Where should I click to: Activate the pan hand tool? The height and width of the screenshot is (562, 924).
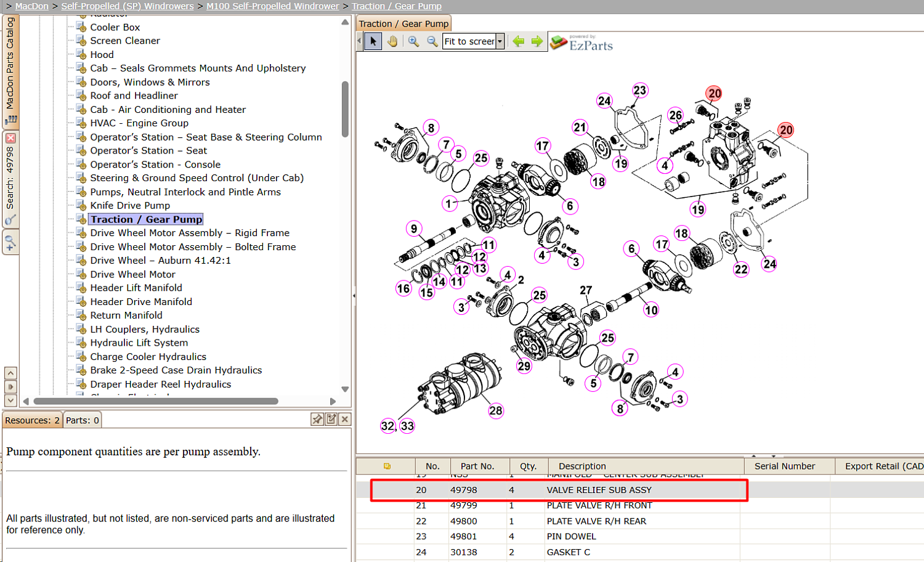pos(392,41)
